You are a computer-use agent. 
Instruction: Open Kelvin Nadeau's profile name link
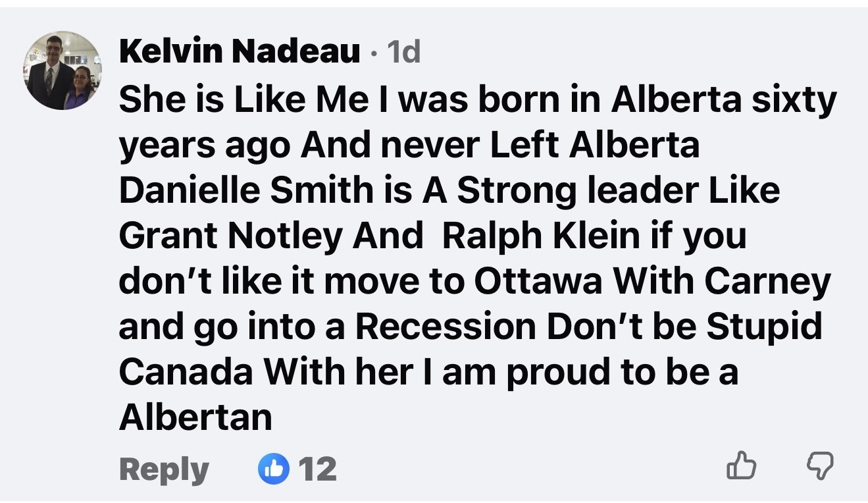point(239,52)
